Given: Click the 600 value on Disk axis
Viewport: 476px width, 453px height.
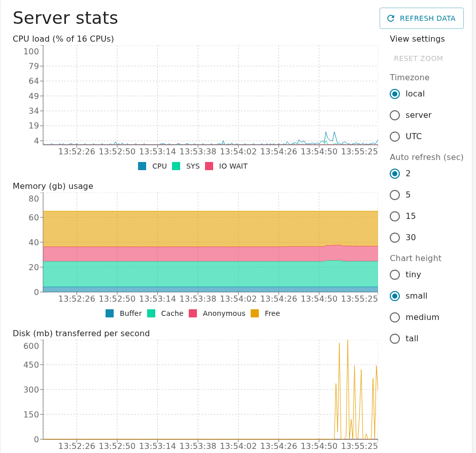Looking at the screenshot, I should pos(31,346).
